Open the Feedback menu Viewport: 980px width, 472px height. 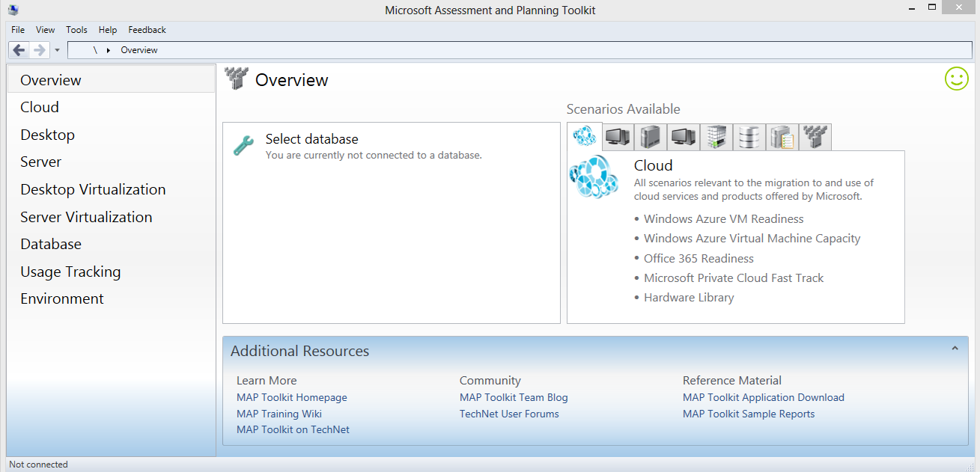pyautogui.click(x=147, y=30)
